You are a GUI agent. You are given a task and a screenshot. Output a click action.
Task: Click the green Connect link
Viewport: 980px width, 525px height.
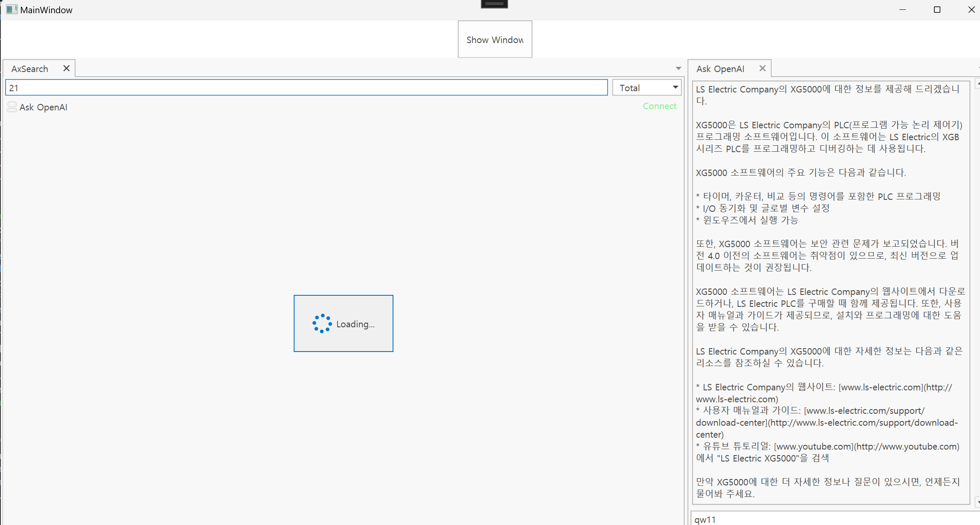[659, 106]
